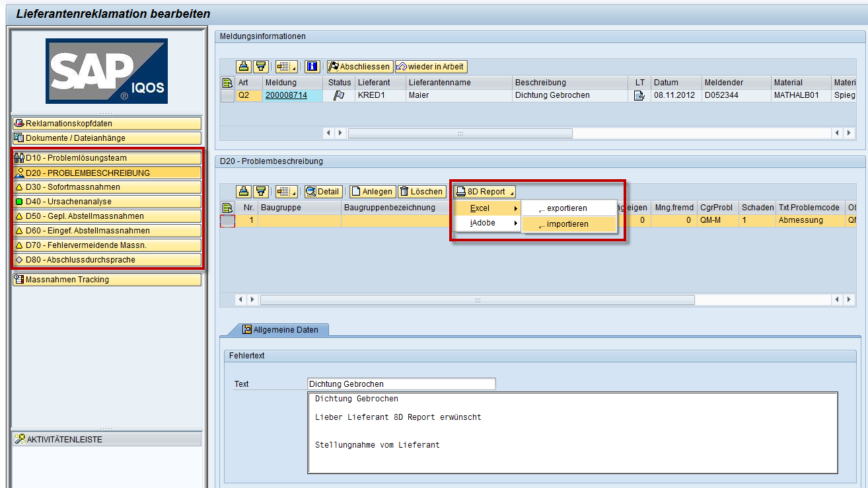Click inside the Fehlertext long text area
Screen dimensions: 868x488
click(x=573, y=433)
